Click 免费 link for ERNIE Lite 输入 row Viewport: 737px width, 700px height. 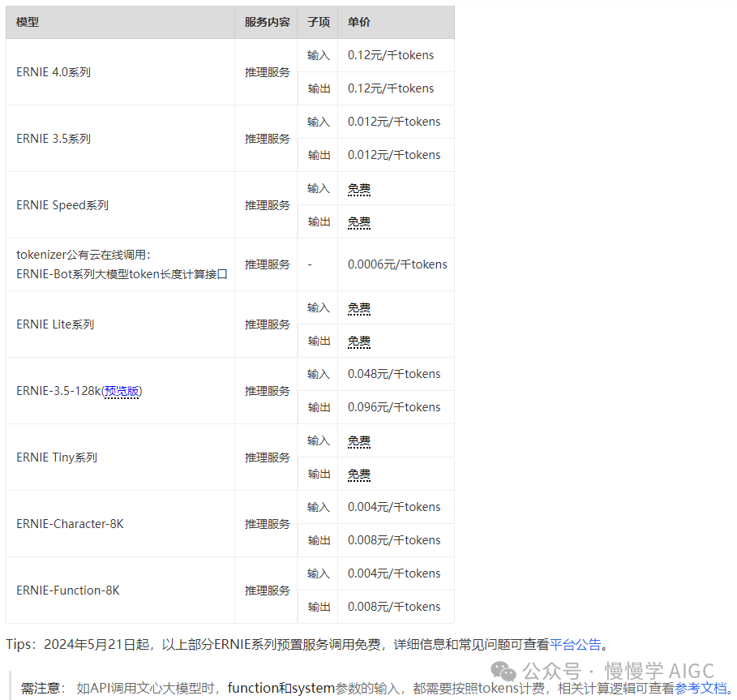point(359,307)
